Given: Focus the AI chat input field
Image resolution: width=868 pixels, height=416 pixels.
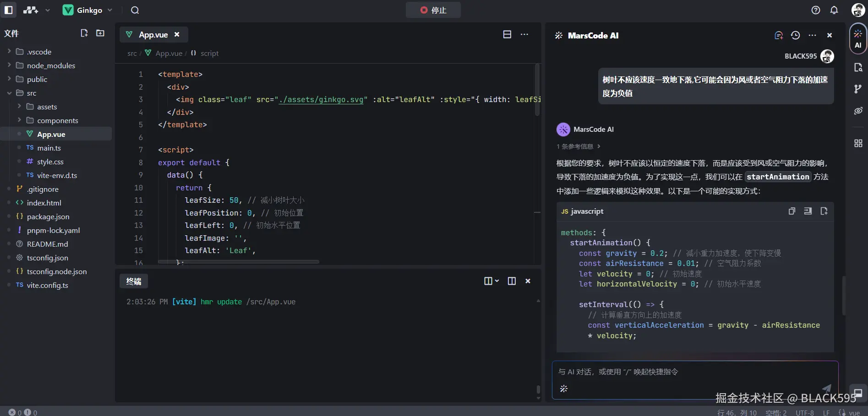Looking at the screenshot, I should pyautogui.click(x=695, y=372).
